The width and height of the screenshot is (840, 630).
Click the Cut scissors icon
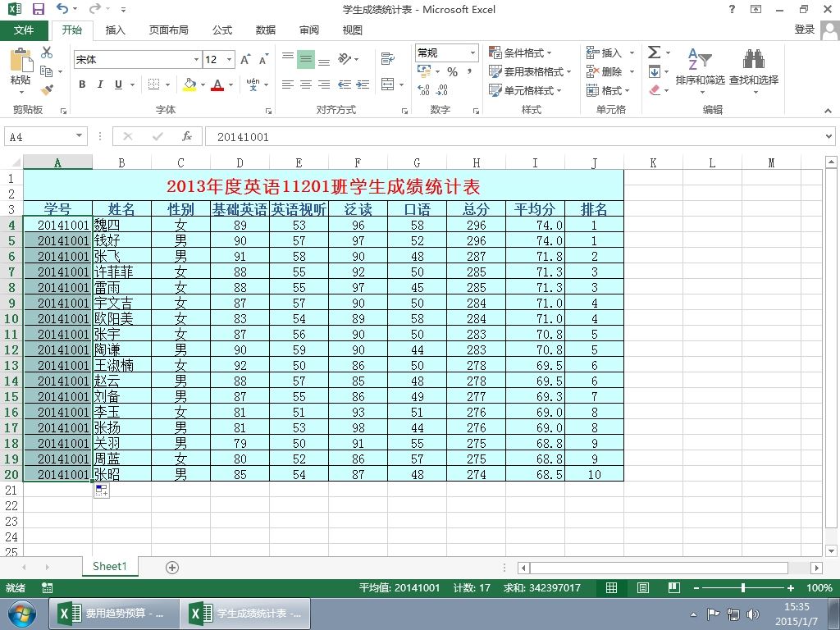click(47, 52)
